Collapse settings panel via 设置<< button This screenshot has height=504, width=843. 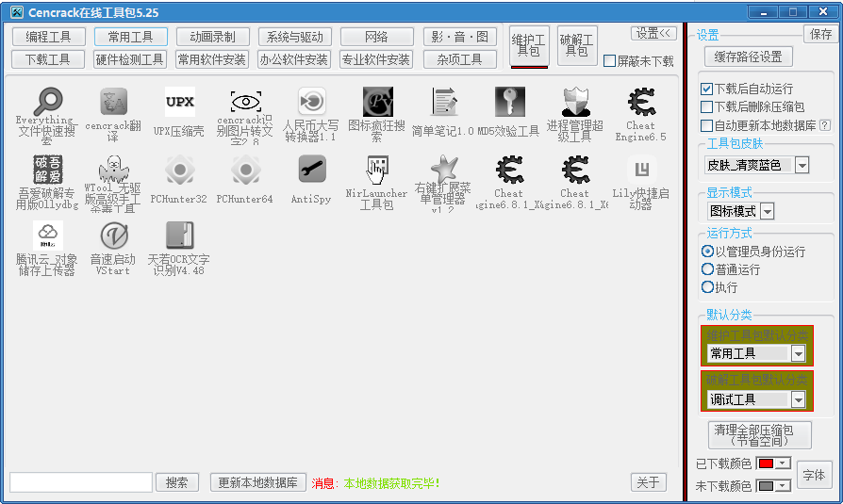(653, 33)
